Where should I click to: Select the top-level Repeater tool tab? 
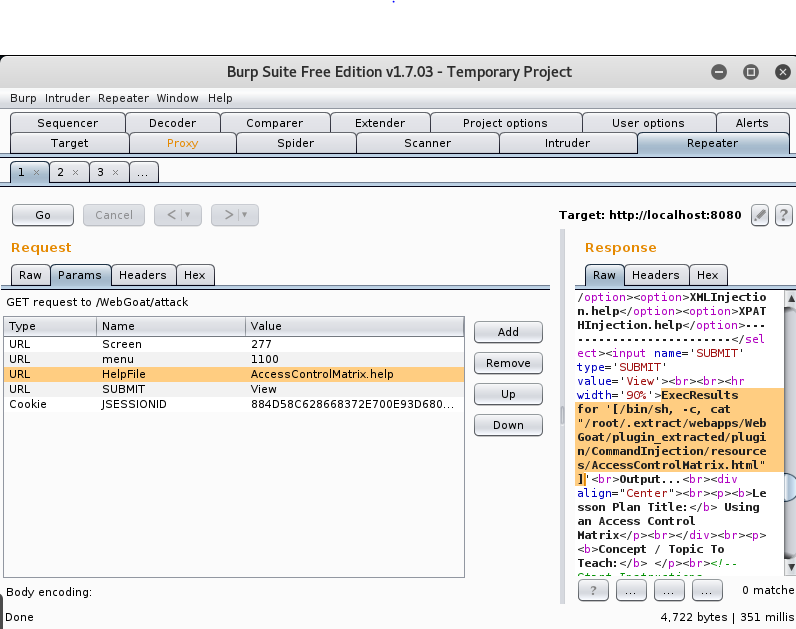pos(713,143)
